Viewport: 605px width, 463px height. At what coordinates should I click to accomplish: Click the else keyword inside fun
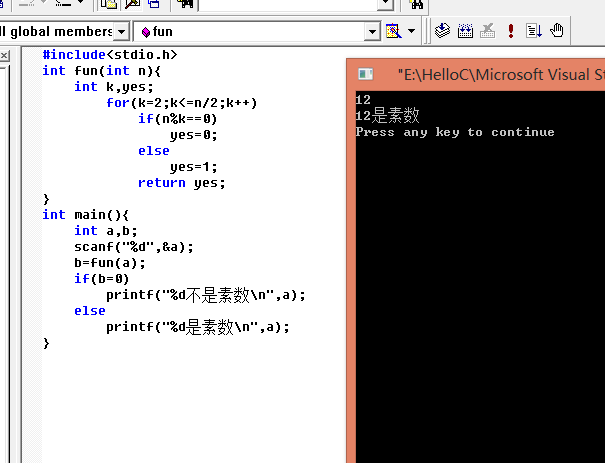pyautogui.click(x=154, y=151)
